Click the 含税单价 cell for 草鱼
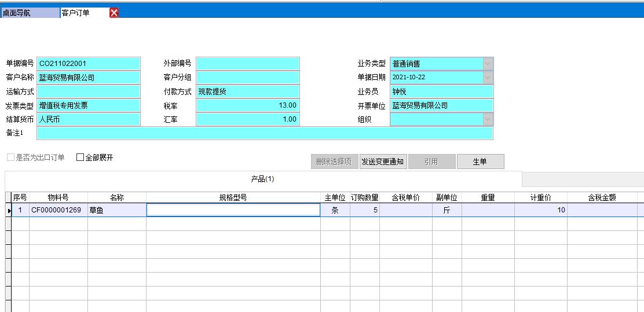The height and width of the screenshot is (312, 644). click(x=405, y=210)
